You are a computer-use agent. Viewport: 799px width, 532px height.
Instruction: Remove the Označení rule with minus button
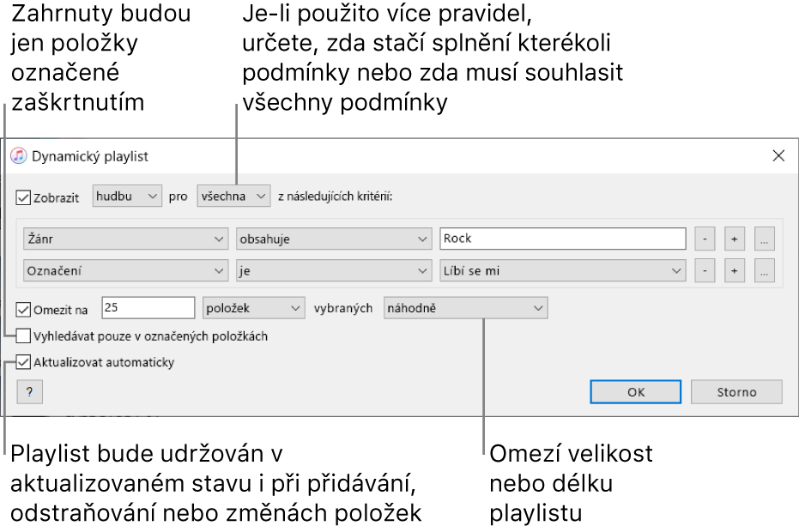click(x=705, y=270)
